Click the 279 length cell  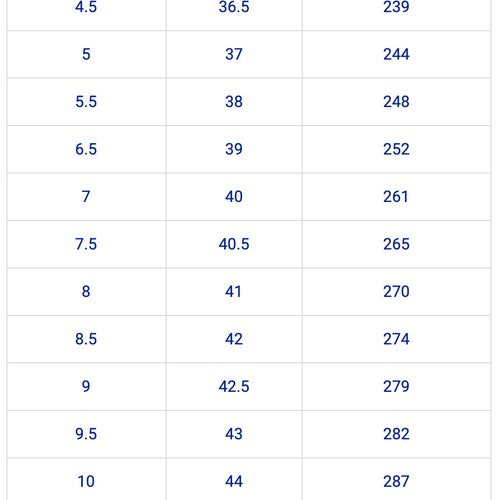[x=396, y=387]
